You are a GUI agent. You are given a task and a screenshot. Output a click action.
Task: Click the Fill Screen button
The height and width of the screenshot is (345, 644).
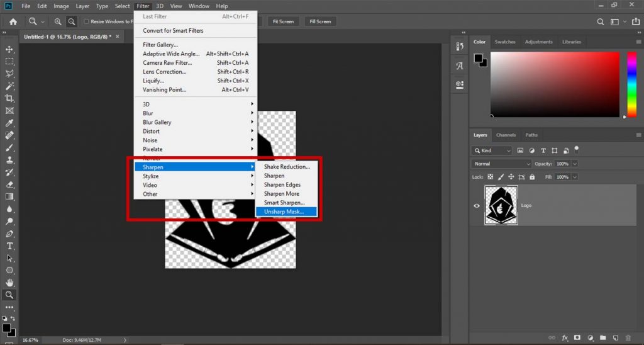pyautogui.click(x=320, y=21)
